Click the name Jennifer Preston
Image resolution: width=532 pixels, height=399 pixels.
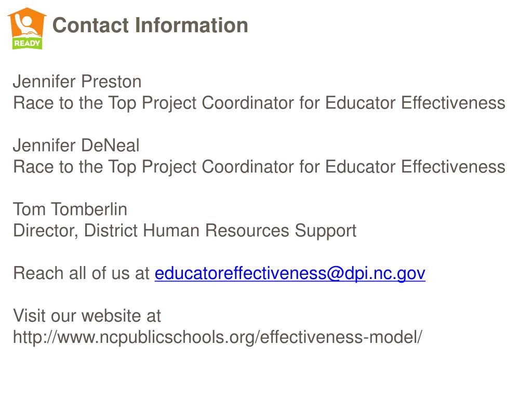click(x=77, y=82)
